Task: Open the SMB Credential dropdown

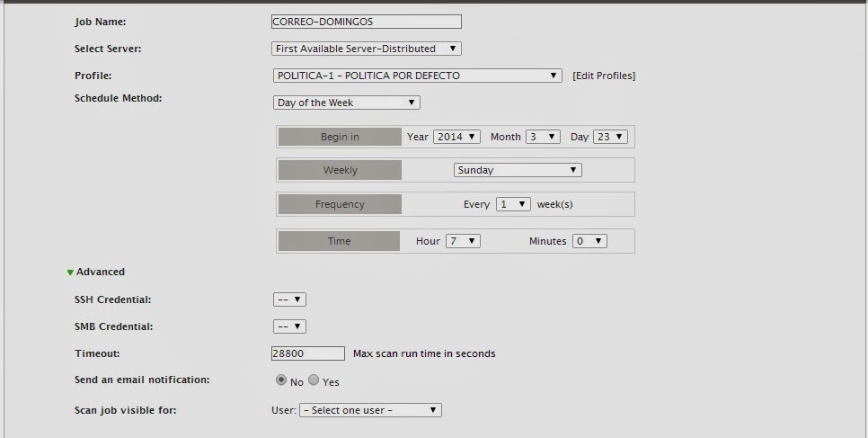Action: coord(289,326)
